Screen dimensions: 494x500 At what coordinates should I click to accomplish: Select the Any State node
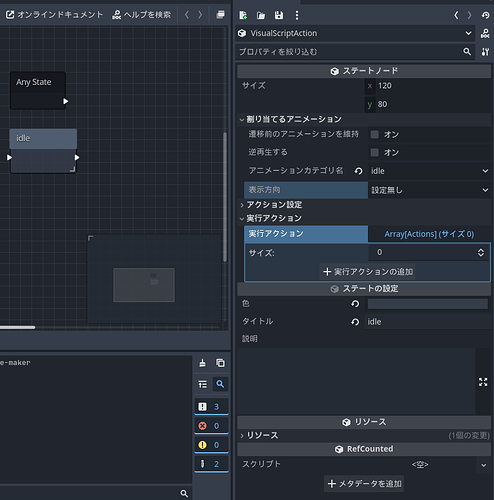[x=37, y=90]
